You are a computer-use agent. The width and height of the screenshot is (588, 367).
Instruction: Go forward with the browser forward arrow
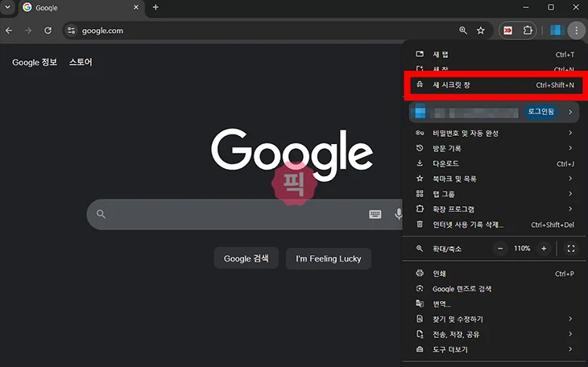(28, 31)
